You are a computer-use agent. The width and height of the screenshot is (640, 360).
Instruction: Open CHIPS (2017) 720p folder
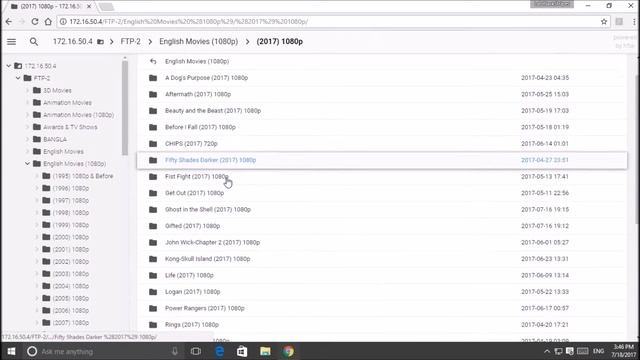tap(191, 144)
